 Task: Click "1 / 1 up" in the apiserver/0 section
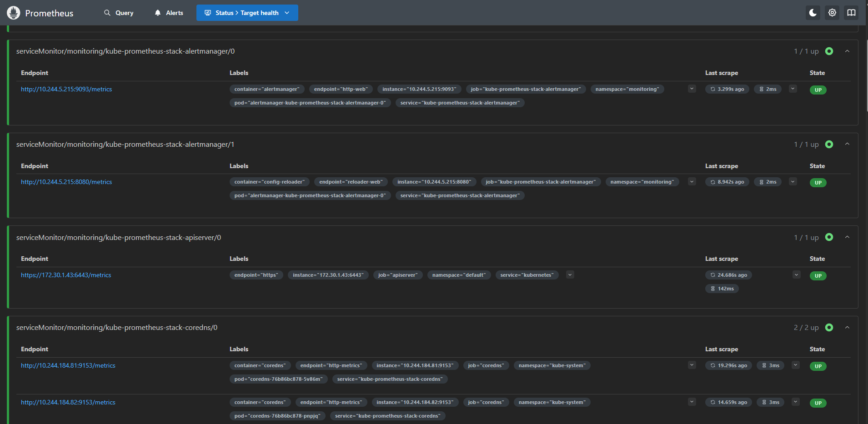click(806, 238)
